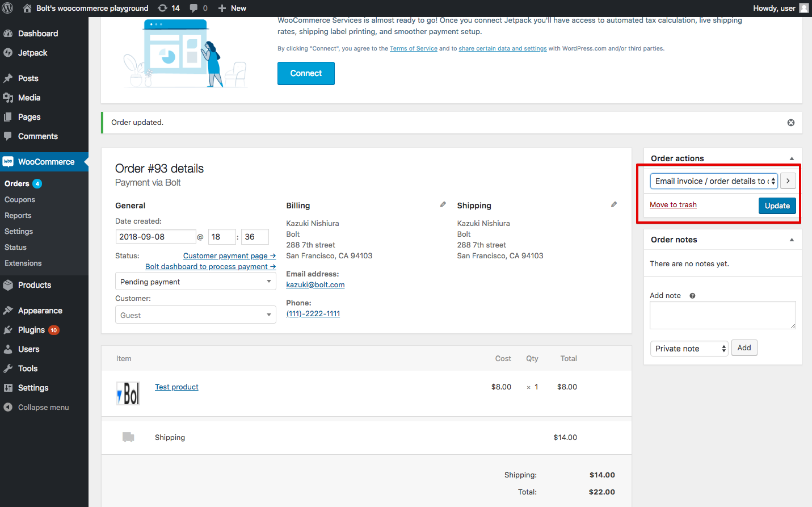
Task: Click the WordPress logo icon
Action: coord(8,8)
